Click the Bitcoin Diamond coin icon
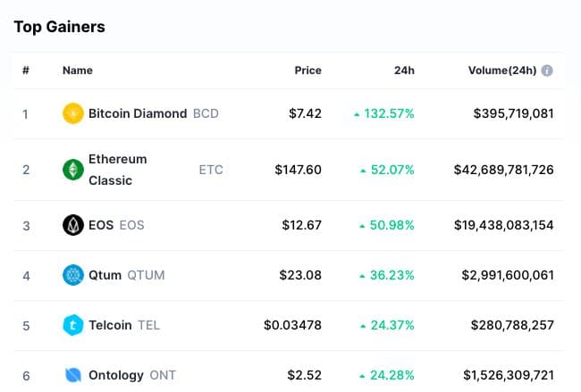 [73, 113]
